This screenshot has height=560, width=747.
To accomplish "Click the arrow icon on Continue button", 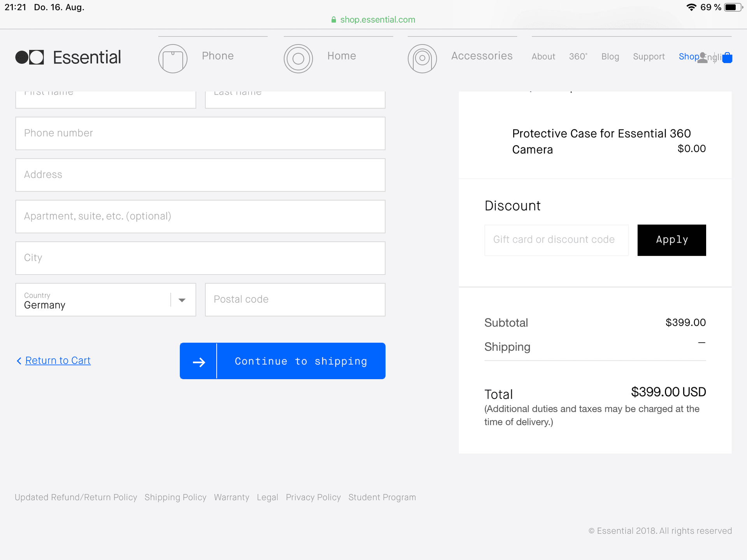I will 199,362.
